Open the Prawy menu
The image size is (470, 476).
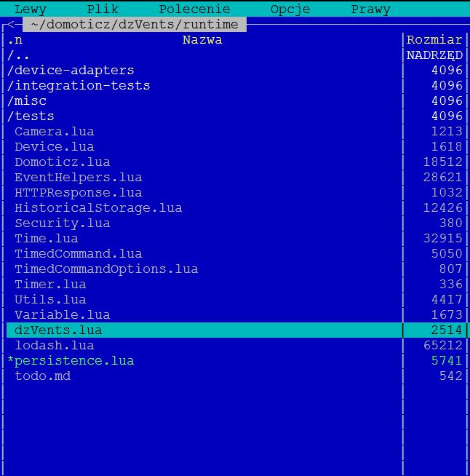coord(371,9)
